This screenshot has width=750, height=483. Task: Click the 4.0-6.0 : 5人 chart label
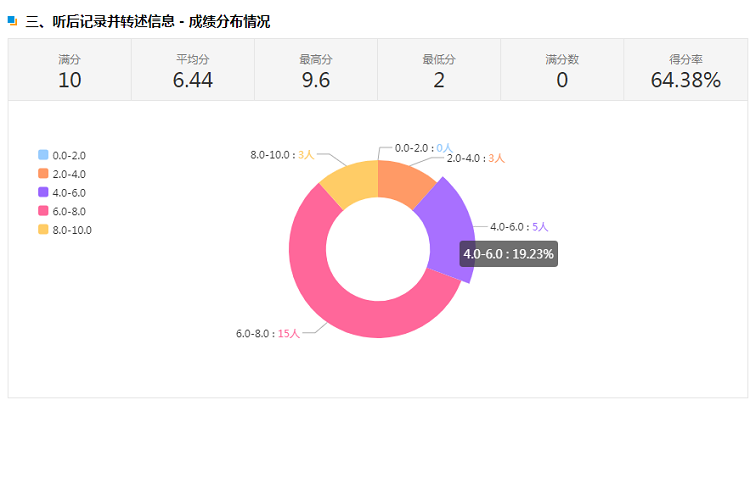[x=519, y=227]
